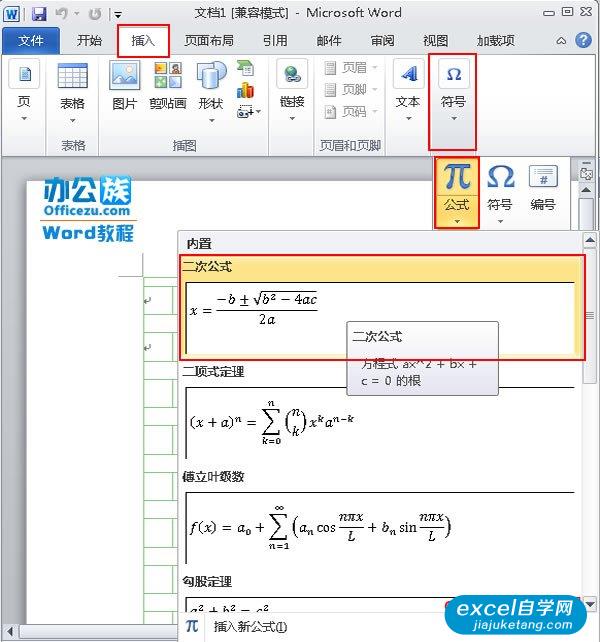Minimize the ribbon with the caret icon
The width and height of the screenshot is (600, 642).
pyautogui.click(x=561, y=41)
